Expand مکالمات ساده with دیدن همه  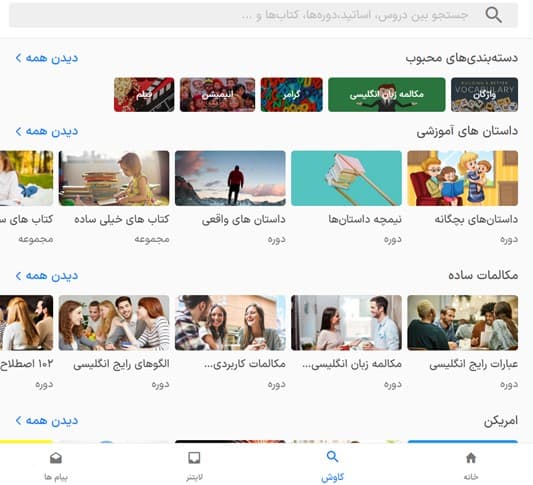pyautogui.click(x=47, y=276)
